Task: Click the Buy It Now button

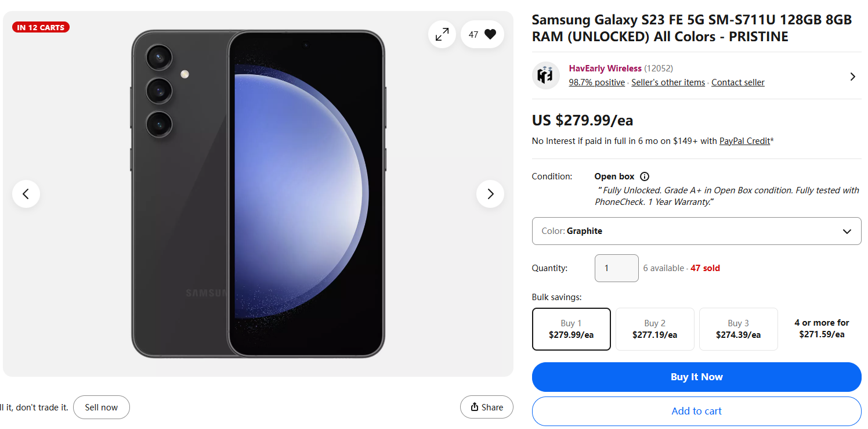Action: pos(696,377)
